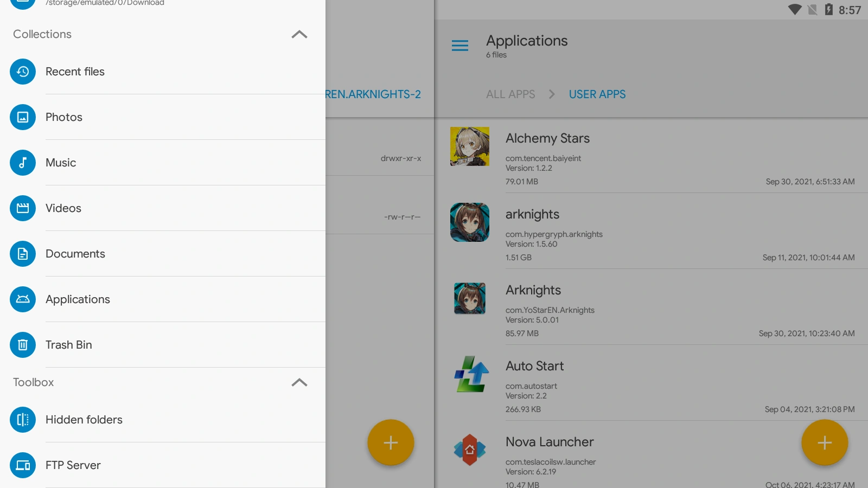Tap the com.hypergryph.arknights app icon
The image size is (868, 488).
coord(470,222)
